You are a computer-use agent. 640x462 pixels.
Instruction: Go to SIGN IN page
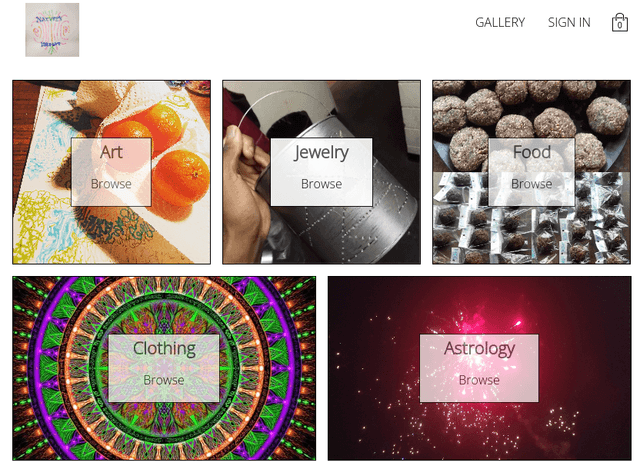[x=569, y=22]
